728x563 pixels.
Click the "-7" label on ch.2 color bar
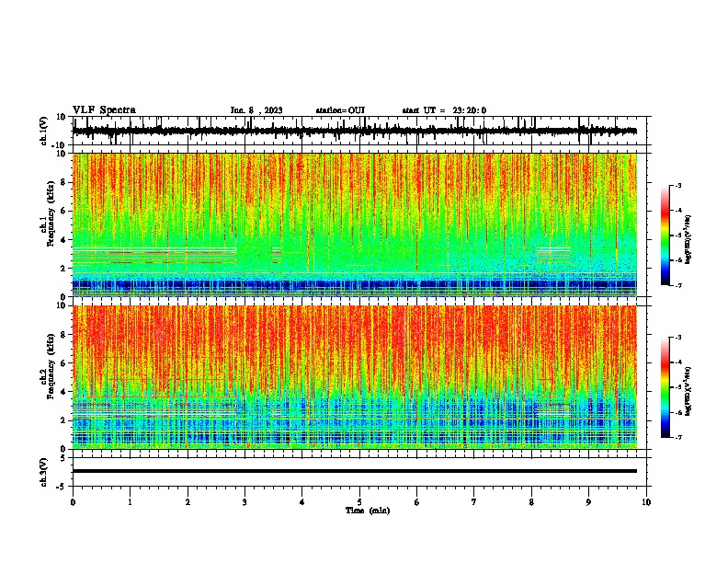point(677,437)
